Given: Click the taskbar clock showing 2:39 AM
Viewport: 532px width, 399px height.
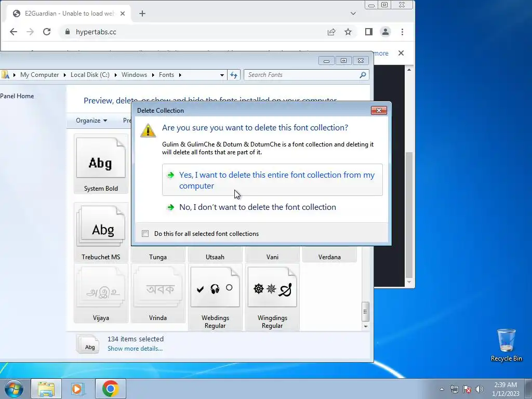Looking at the screenshot, I should tap(506, 389).
